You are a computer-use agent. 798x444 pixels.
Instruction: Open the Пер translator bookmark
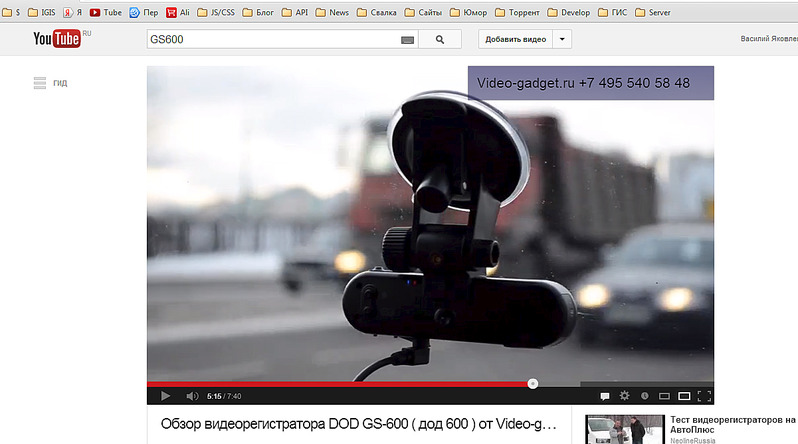(144, 12)
